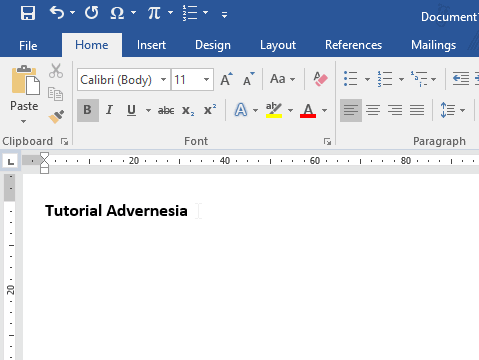Insert an equation with the Pi icon
The image size is (479, 360).
click(154, 13)
